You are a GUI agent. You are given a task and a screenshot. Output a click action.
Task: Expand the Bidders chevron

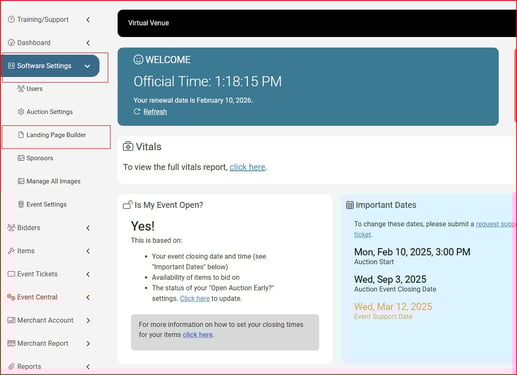(x=88, y=228)
